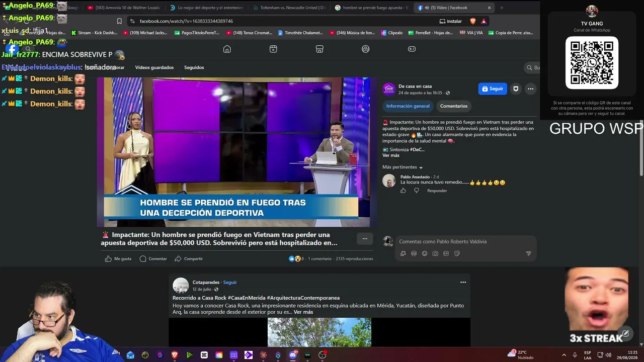Dislike Pablo Anastacio's comment
The height and width of the screenshot is (362, 644).
416,191
